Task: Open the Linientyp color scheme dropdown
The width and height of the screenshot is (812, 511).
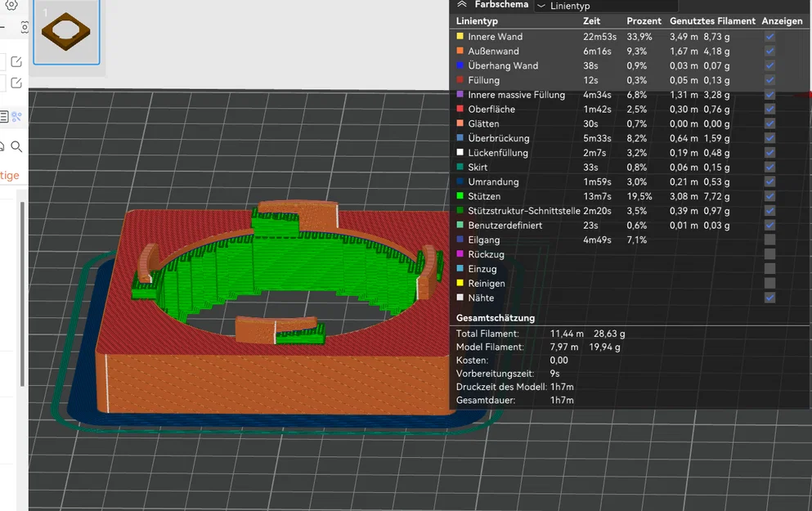Action: click(606, 6)
